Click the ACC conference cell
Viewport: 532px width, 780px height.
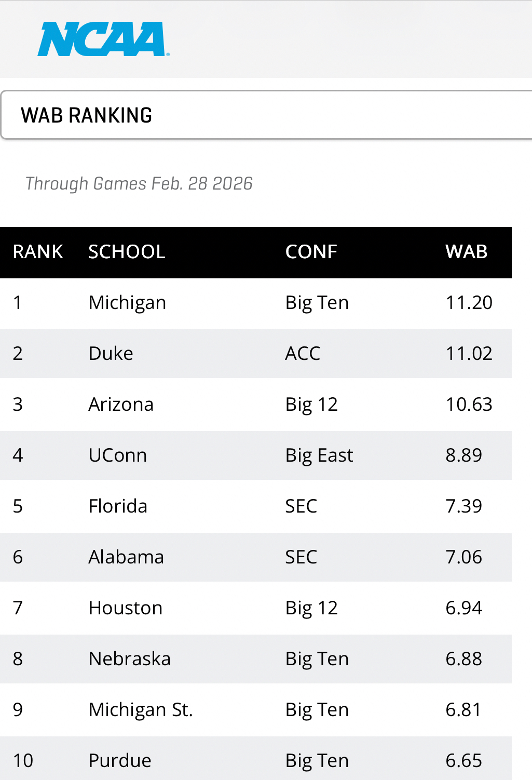303,354
